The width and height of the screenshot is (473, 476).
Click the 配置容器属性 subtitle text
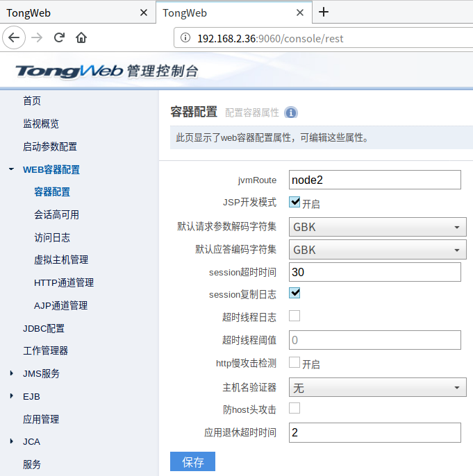(x=252, y=112)
